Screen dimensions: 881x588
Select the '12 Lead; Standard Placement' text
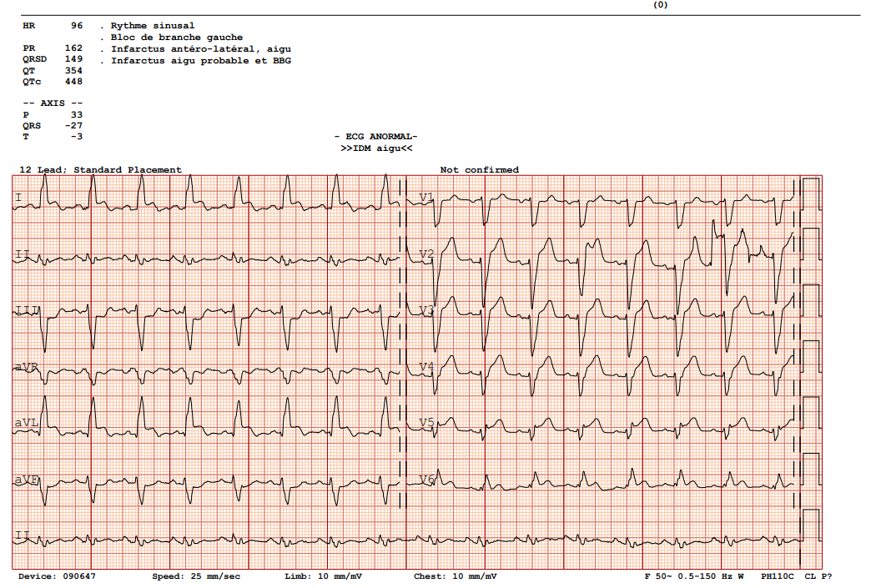[100, 170]
